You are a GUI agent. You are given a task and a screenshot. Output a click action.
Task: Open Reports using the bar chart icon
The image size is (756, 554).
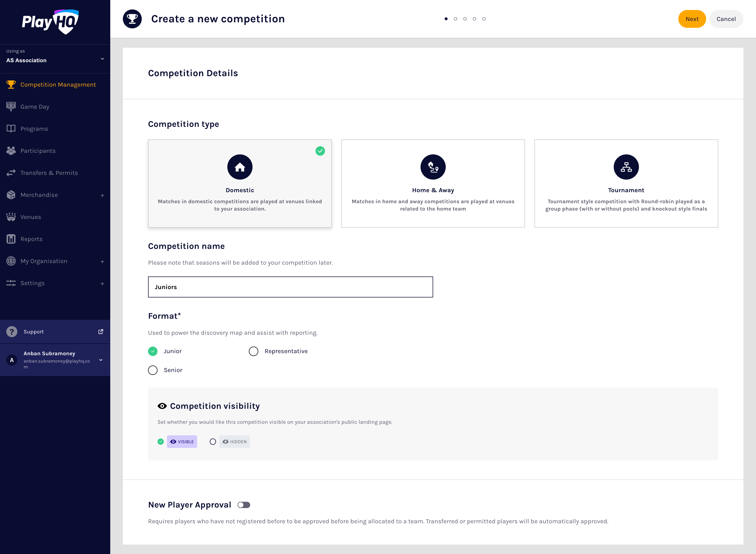point(11,239)
